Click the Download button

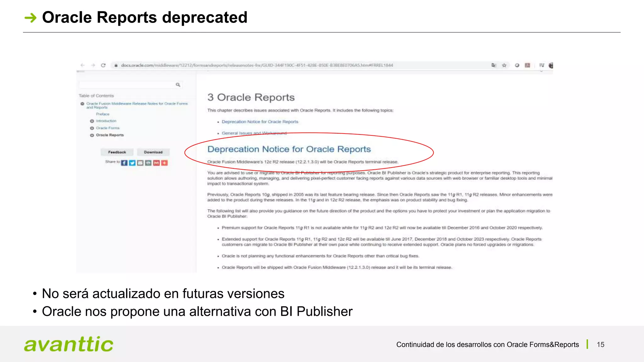click(x=153, y=152)
